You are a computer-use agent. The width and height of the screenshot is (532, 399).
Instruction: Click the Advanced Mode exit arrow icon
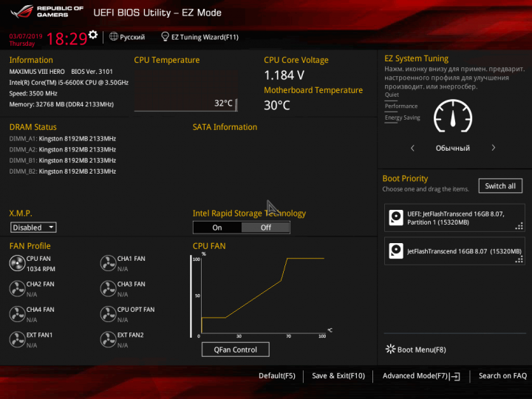pos(456,376)
